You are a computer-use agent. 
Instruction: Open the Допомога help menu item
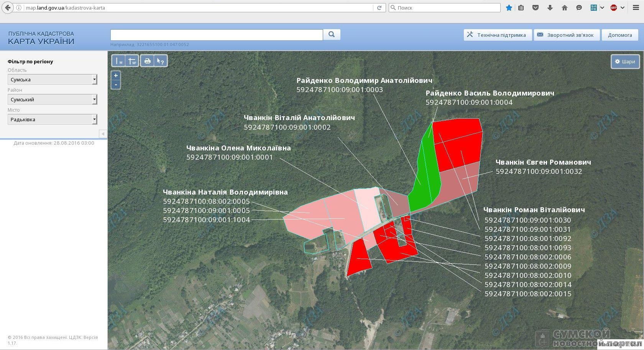pos(619,35)
